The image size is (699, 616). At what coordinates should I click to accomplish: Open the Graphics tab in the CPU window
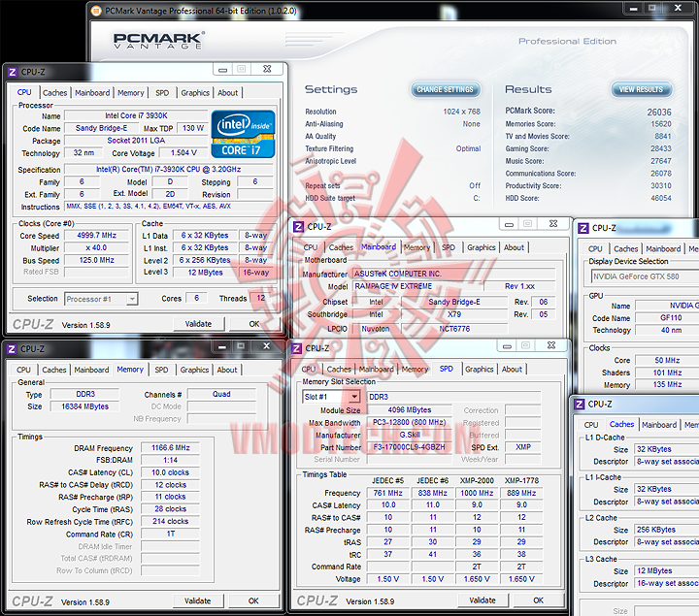195,93
